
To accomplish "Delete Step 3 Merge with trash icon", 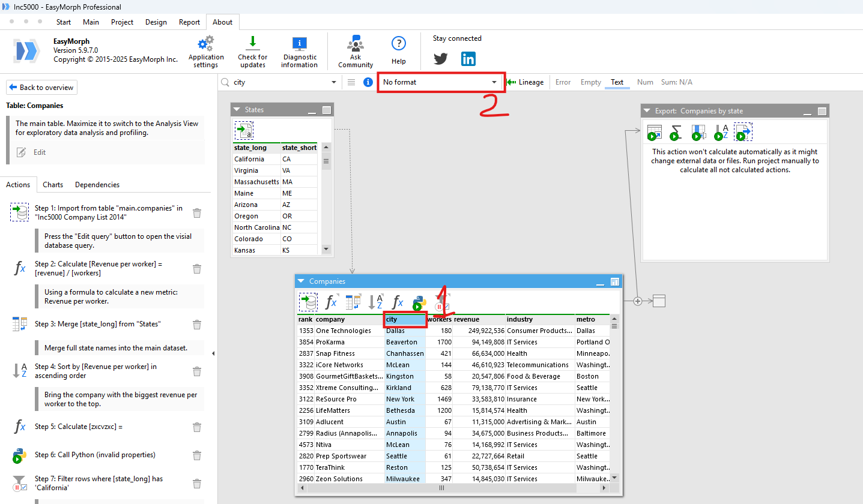I will pyautogui.click(x=197, y=324).
